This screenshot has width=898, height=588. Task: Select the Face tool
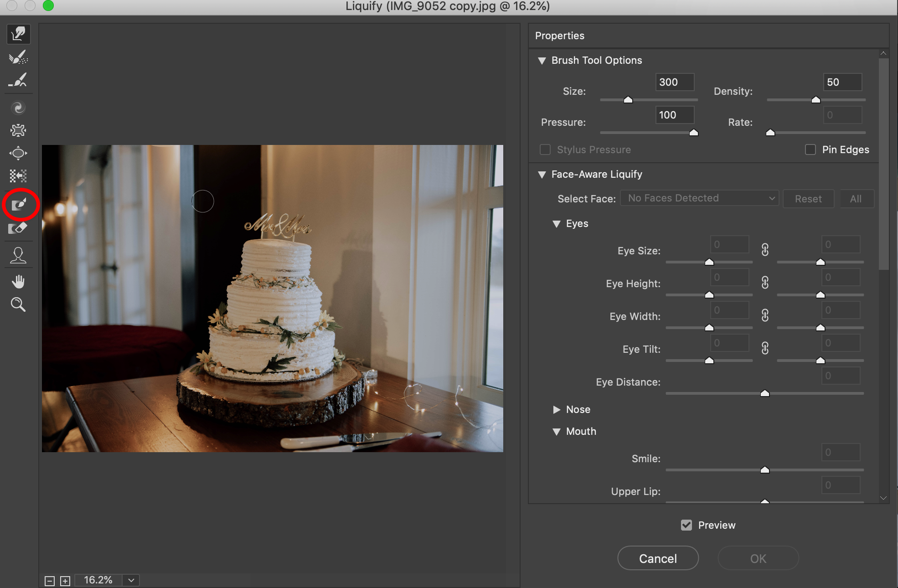(x=19, y=255)
